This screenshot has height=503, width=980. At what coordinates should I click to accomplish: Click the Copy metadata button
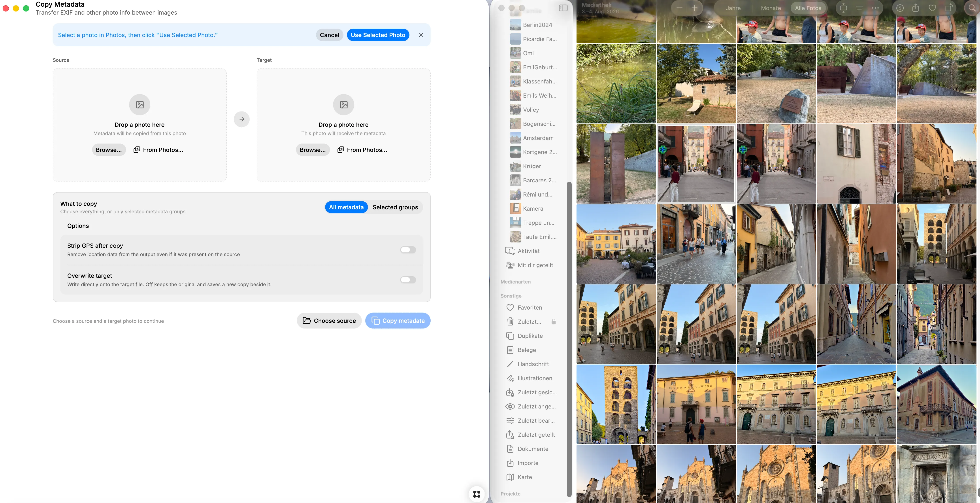coord(398,321)
